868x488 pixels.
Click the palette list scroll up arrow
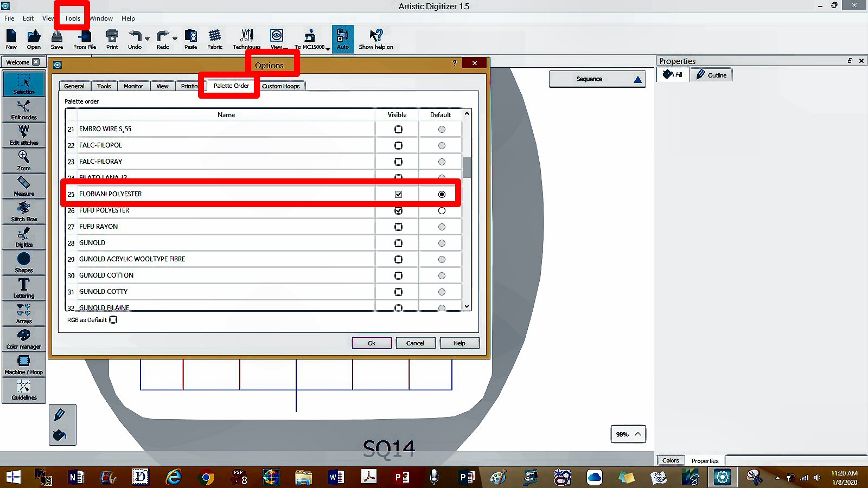(467, 114)
